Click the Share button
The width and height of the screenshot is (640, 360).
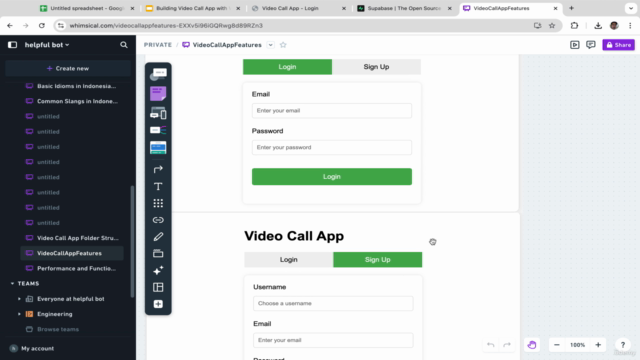(618, 45)
